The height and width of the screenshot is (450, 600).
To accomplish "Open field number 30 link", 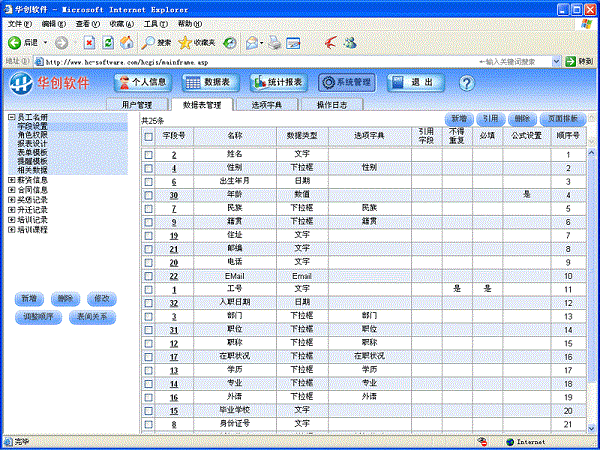I will [174, 195].
